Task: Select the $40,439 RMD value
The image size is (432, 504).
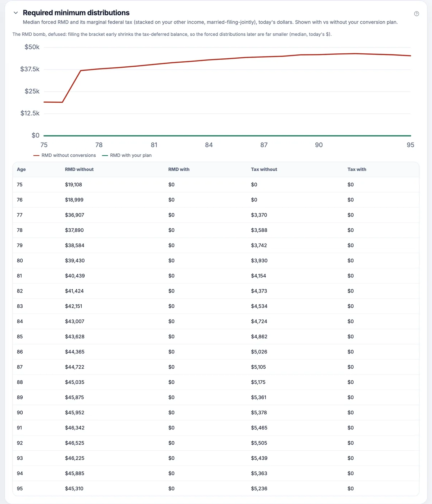Action: click(75, 276)
